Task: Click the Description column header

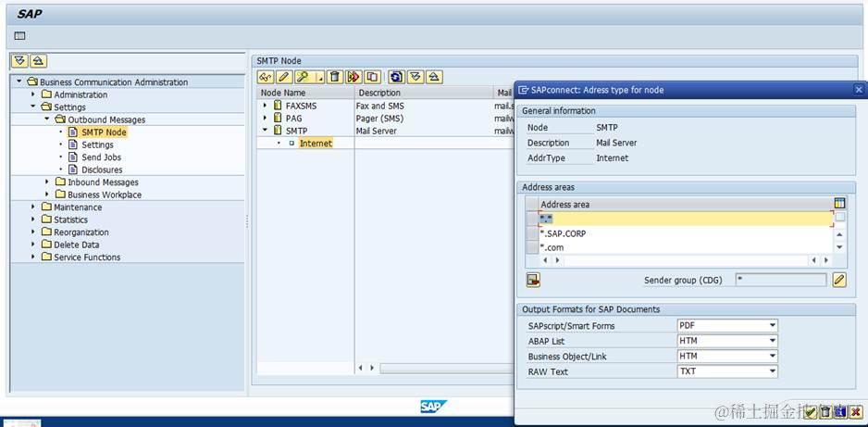Action: click(x=423, y=93)
